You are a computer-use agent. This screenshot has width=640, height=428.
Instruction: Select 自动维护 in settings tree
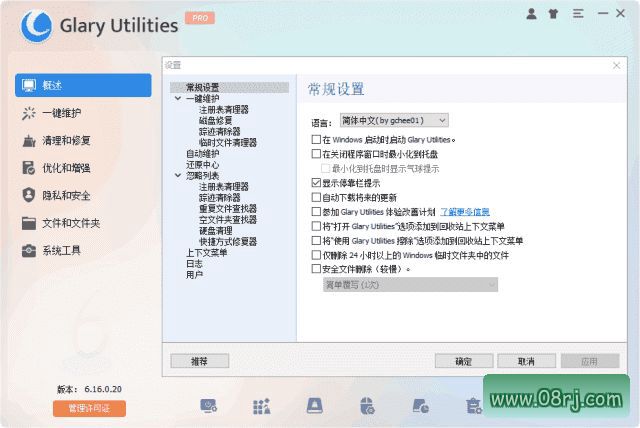pyautogui.click(x=203, y=153)
